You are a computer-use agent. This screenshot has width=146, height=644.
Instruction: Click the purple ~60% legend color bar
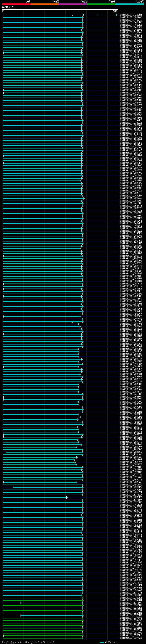click(73, 4)
